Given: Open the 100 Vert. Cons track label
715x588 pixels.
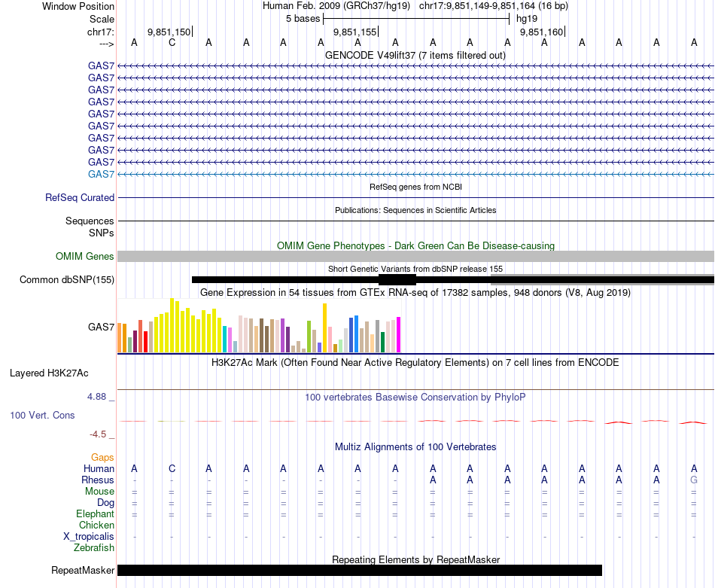Looking at the screenshot, I should coord(42,415).
